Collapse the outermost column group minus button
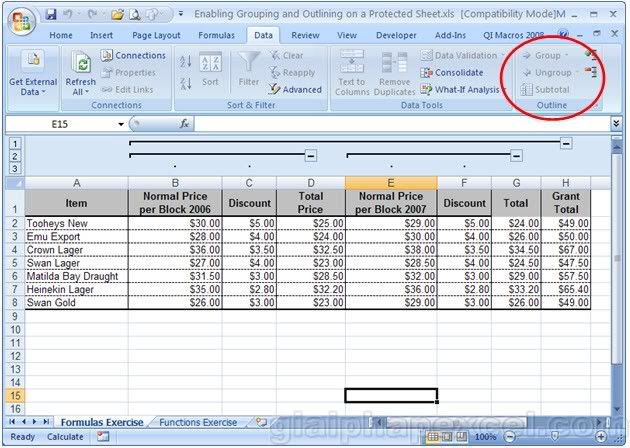Image resolution: width=630 pixels, height=448 pixels. pyautogui.click(x=566, y=144)
